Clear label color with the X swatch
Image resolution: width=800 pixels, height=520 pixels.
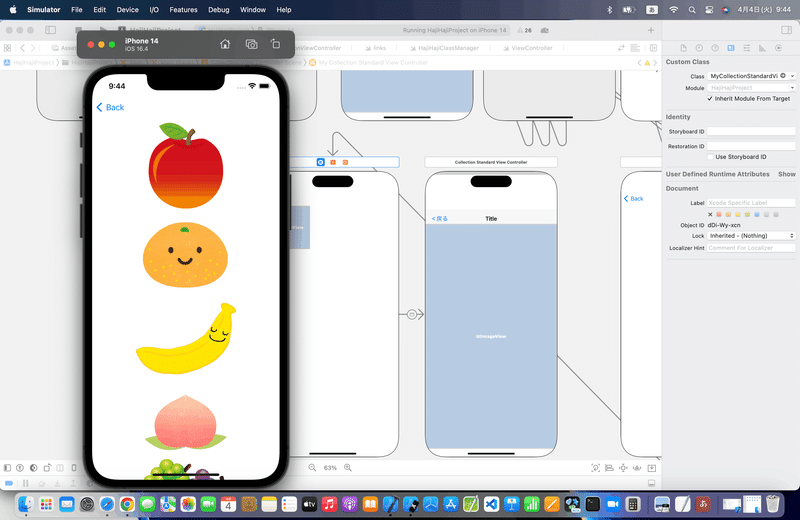point(710,215)
